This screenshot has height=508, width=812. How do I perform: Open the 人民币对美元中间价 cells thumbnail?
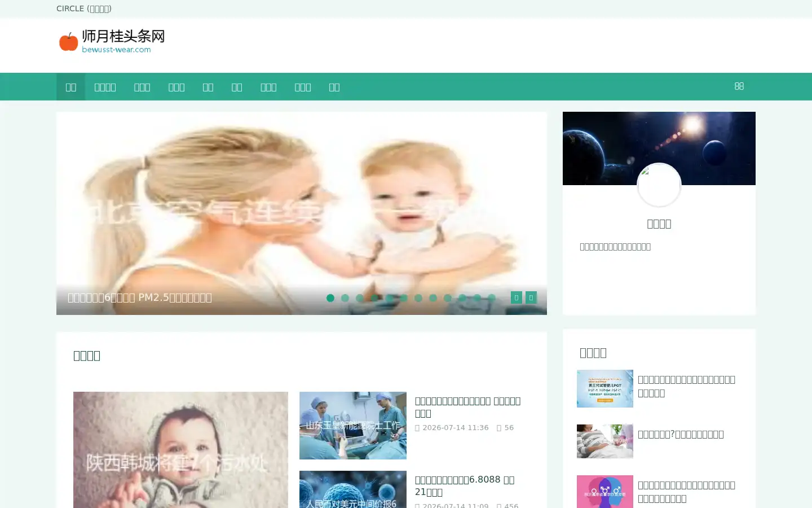point(353,489)
